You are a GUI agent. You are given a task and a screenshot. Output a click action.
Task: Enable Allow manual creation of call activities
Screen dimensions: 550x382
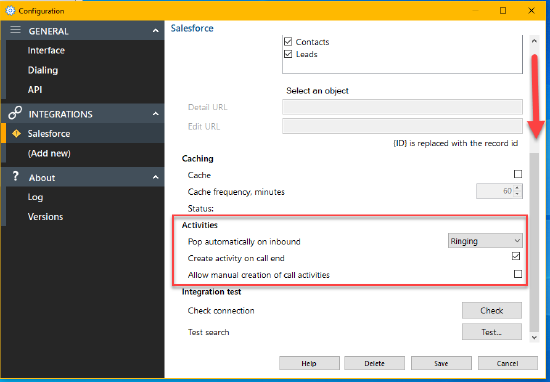[x=517, y=274]
